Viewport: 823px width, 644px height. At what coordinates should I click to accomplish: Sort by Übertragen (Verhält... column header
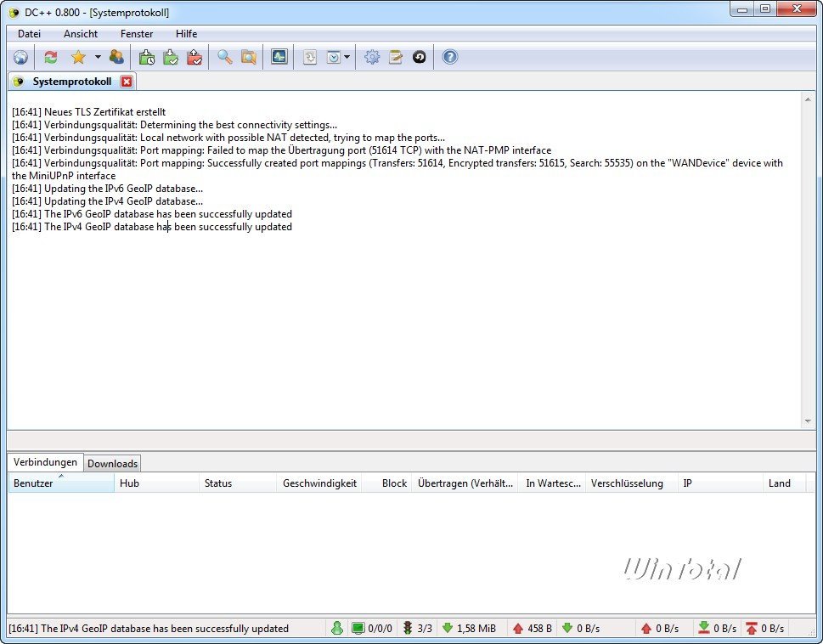[x=465, y=483]
